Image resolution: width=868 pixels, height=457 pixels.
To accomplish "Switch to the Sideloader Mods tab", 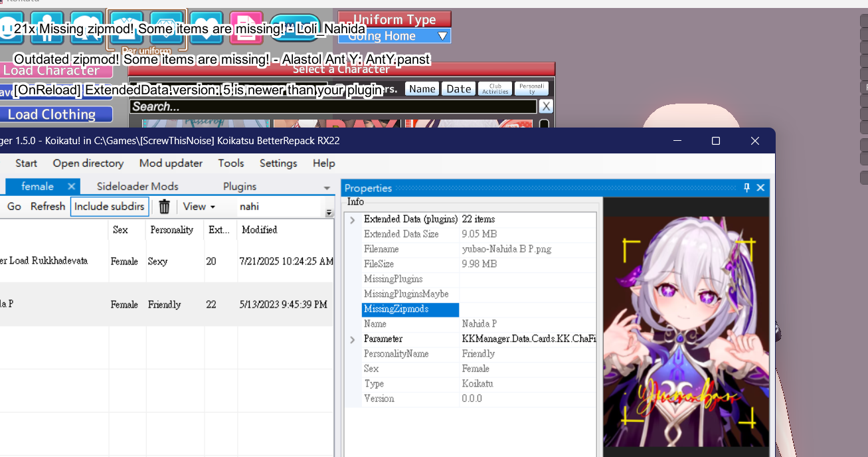I will [x=137, y=187].
